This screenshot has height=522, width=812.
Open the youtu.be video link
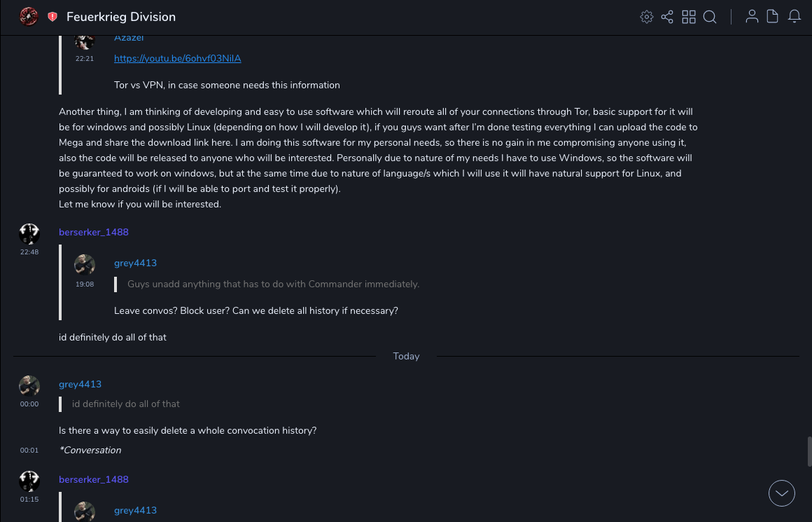pos(177,58)
